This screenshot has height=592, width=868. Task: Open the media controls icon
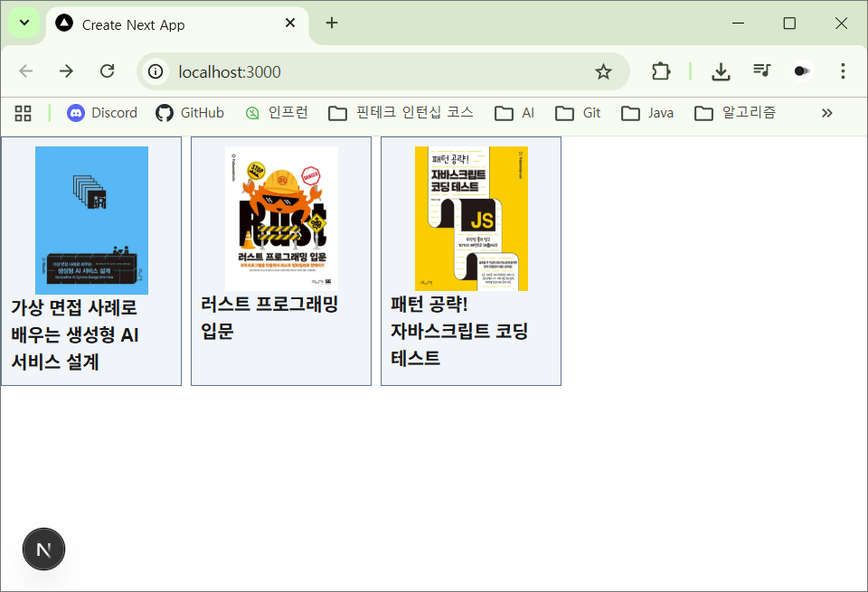761,70
